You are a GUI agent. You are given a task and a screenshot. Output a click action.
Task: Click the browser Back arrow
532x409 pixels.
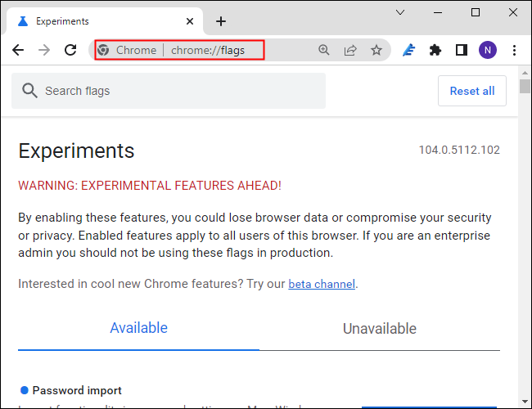coord(18,50)
